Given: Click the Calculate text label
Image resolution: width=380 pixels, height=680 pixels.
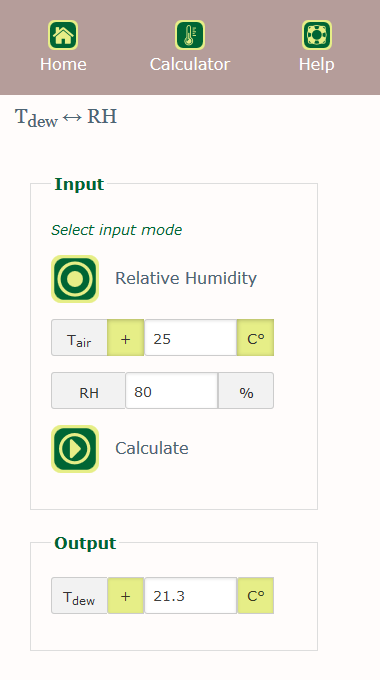Looking at the screenshot, I should tap(152, 448).
